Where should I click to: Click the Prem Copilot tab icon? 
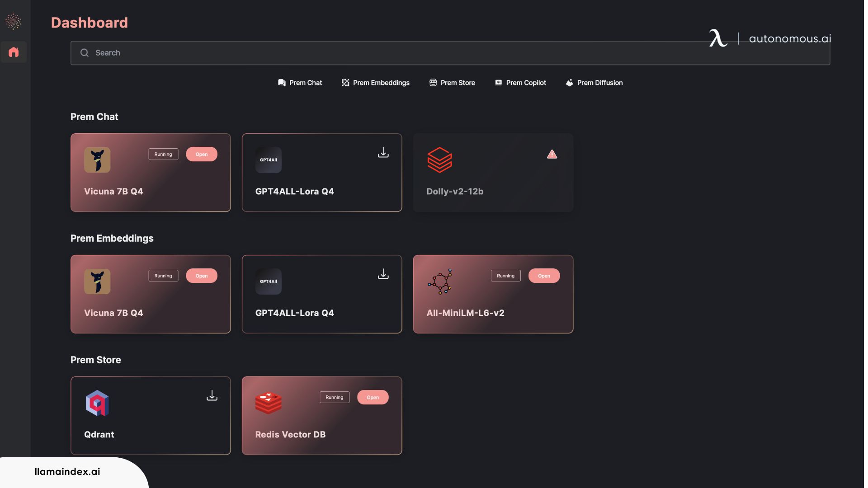(498, 83)
